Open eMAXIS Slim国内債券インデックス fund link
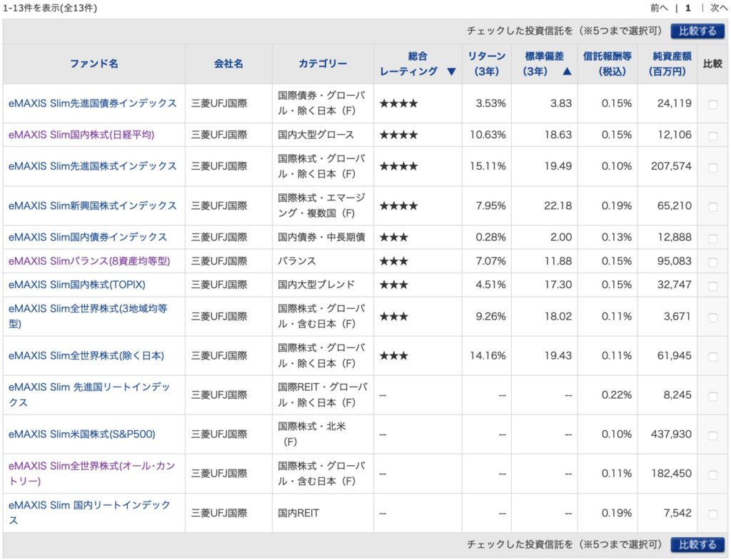This screenshot has height=560, width=731. point(88,237)
